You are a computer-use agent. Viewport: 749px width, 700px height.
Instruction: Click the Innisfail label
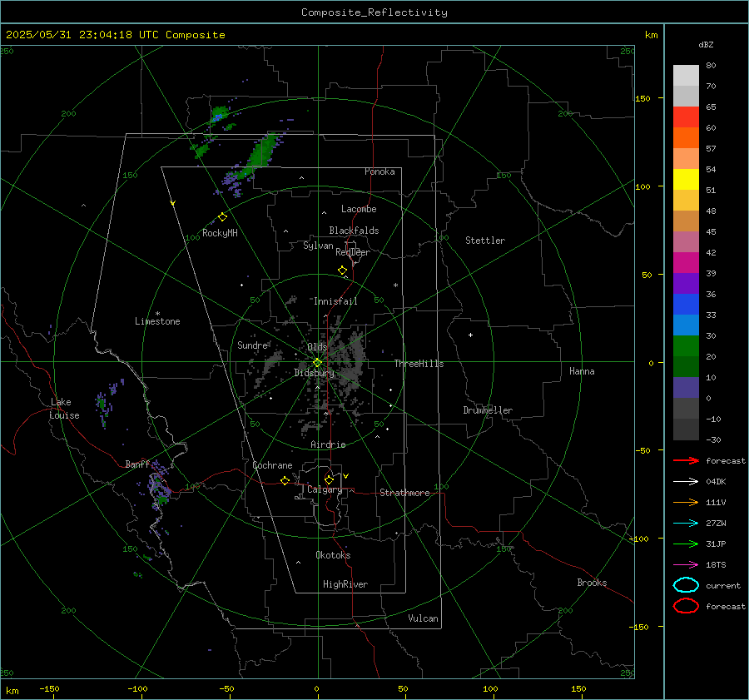coord(335,301)
